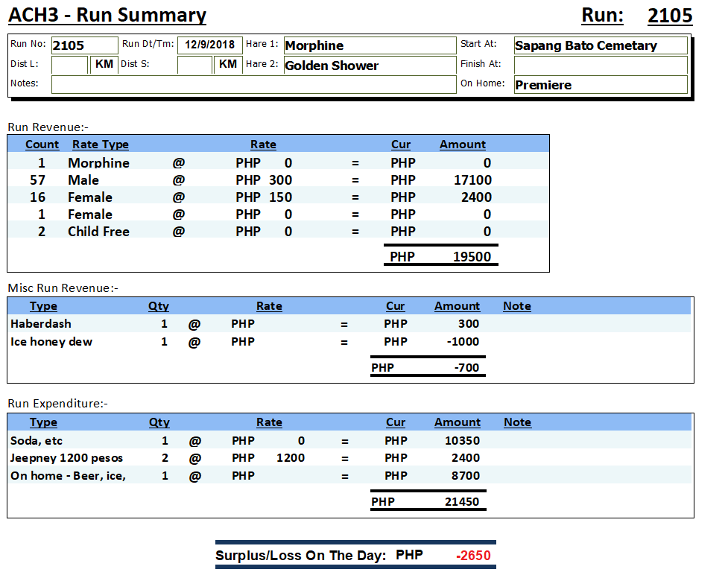
Task: Select the Run Dt/Tm field with 12/9/2018
Action: coord(209,45)
